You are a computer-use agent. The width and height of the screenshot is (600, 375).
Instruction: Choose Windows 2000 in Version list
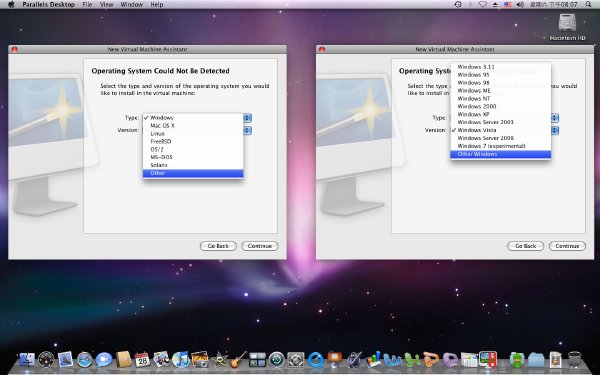(501, 106)
